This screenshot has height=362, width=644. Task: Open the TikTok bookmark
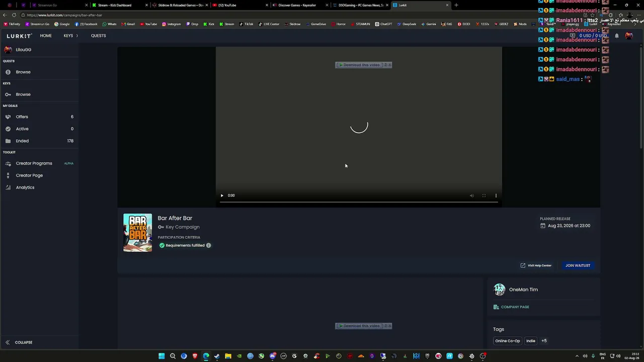pos(246,24)
